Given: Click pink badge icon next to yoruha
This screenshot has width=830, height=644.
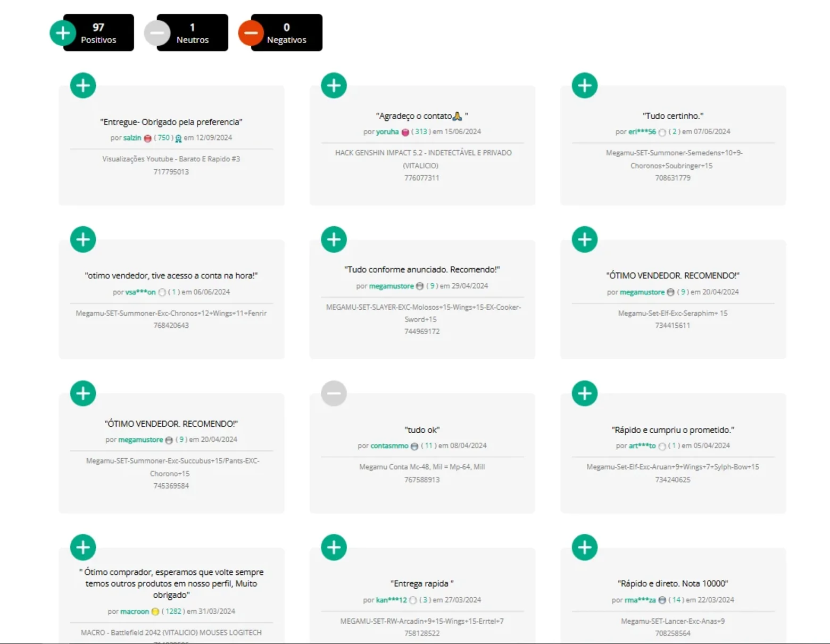Looking at the screenshot, I should (x=405, y=132).
